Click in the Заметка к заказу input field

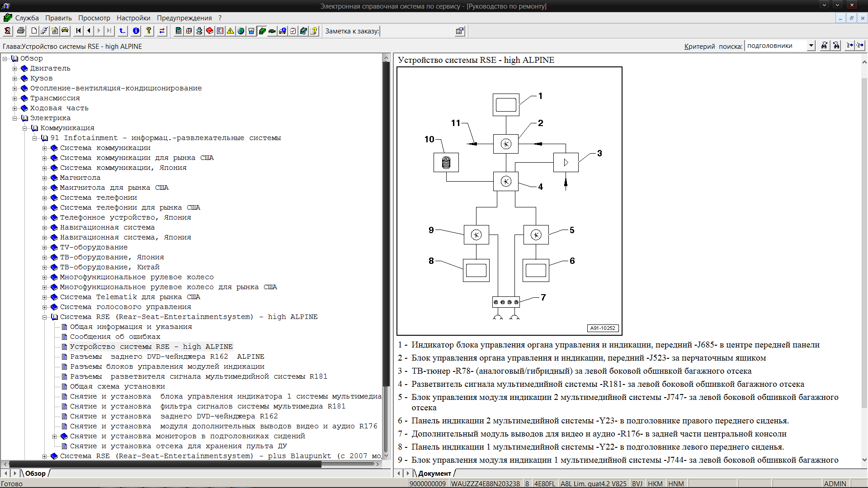[416, 31]
